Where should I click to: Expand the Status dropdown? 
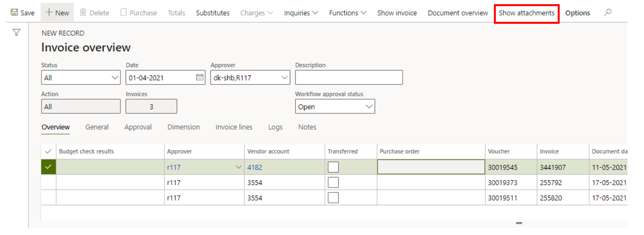coord(115,78)
